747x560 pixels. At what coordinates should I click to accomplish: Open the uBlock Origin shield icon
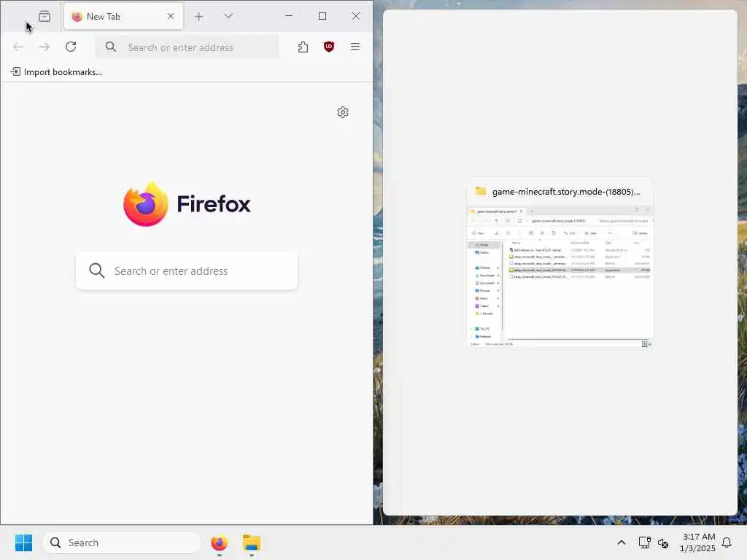(x=329, y=47)
